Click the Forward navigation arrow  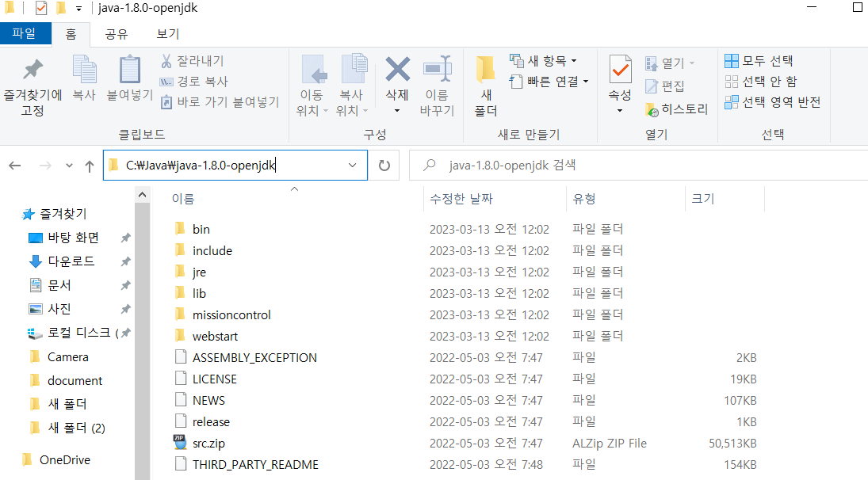(45, 166)
